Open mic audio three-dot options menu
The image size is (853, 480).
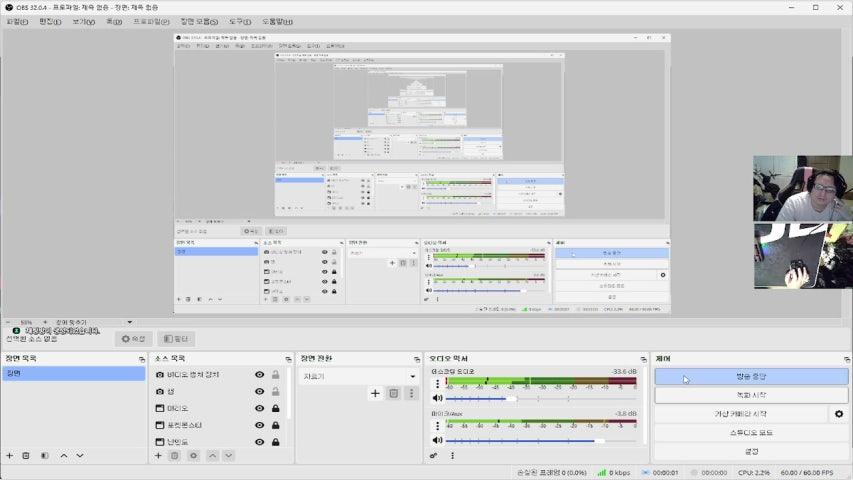coord(437,425)
